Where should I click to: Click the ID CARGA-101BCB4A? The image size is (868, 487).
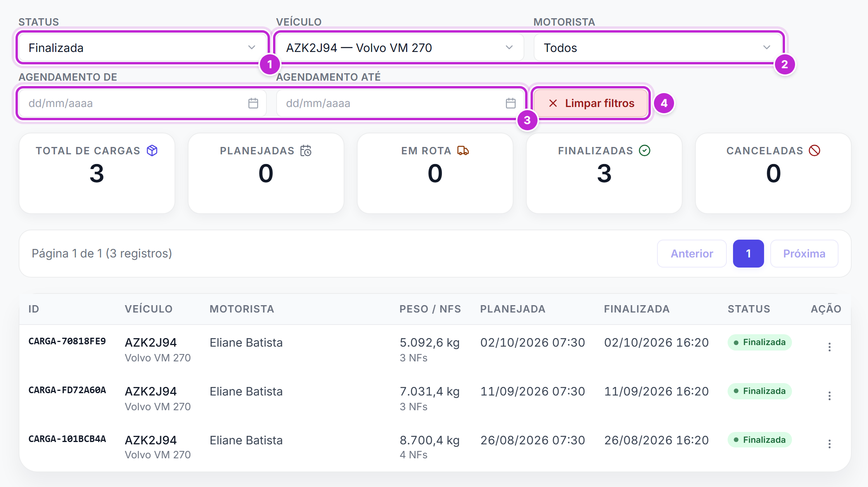tap(67, 439)
